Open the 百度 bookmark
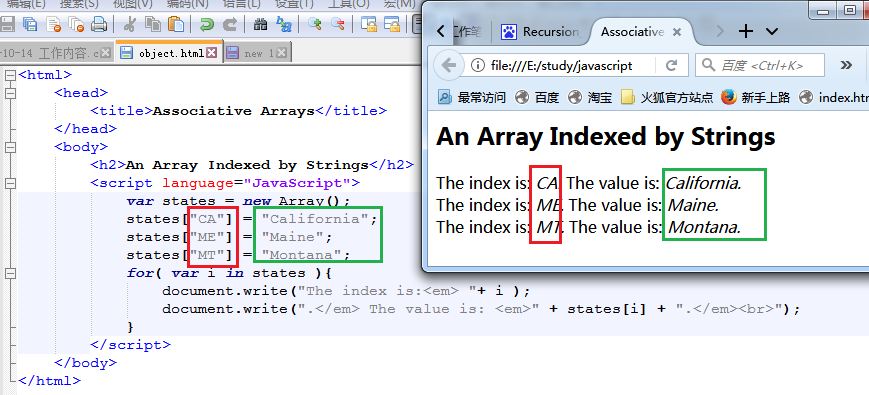869x395 pixels. 537,98
